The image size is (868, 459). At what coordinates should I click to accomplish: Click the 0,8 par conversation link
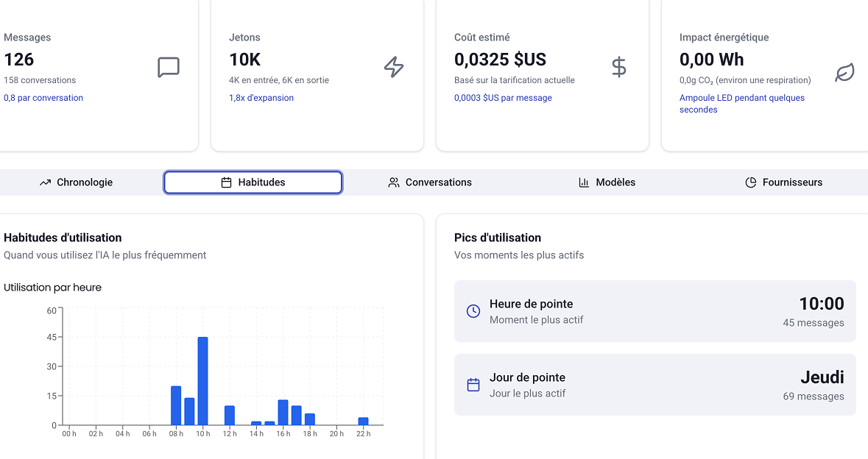tap(43, 96)
